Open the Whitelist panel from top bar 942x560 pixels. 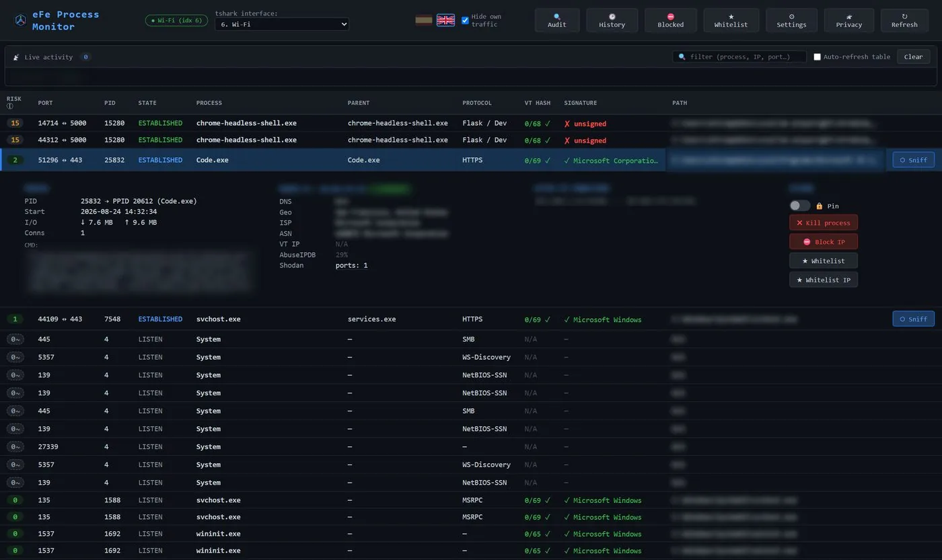731,20
